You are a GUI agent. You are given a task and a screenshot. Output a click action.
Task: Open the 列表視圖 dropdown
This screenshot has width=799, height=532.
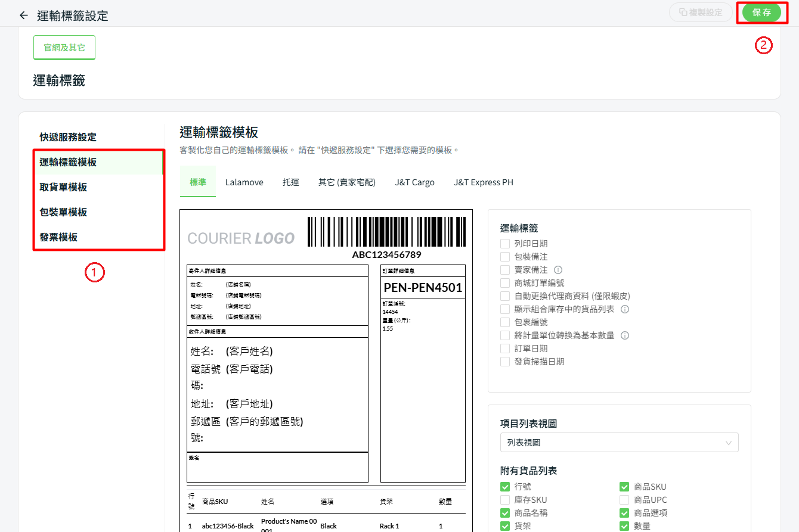(619, 443)
